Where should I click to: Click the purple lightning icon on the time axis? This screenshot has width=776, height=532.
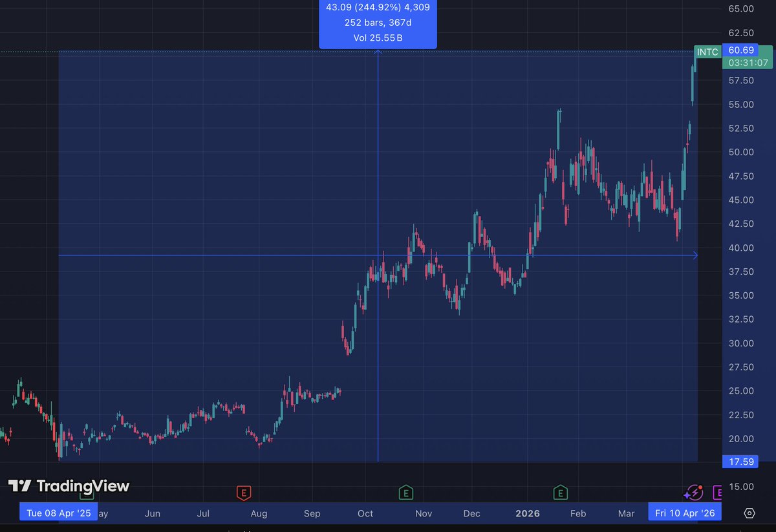pos(694,493)
